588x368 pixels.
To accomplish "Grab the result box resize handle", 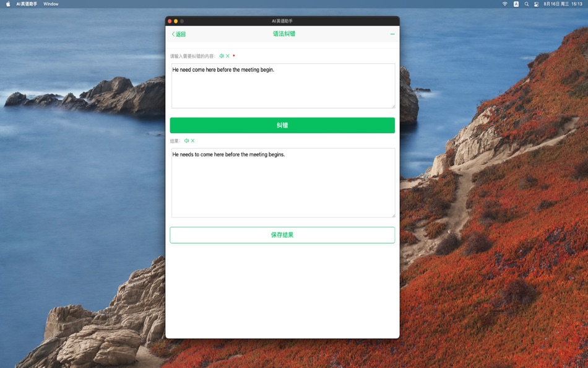I will 394,216.
